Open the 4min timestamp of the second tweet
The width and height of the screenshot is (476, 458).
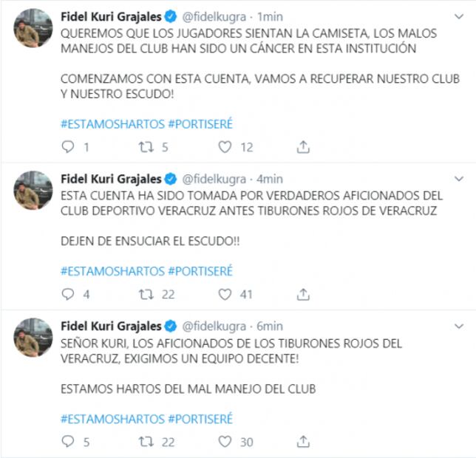[x=270, y=179]
